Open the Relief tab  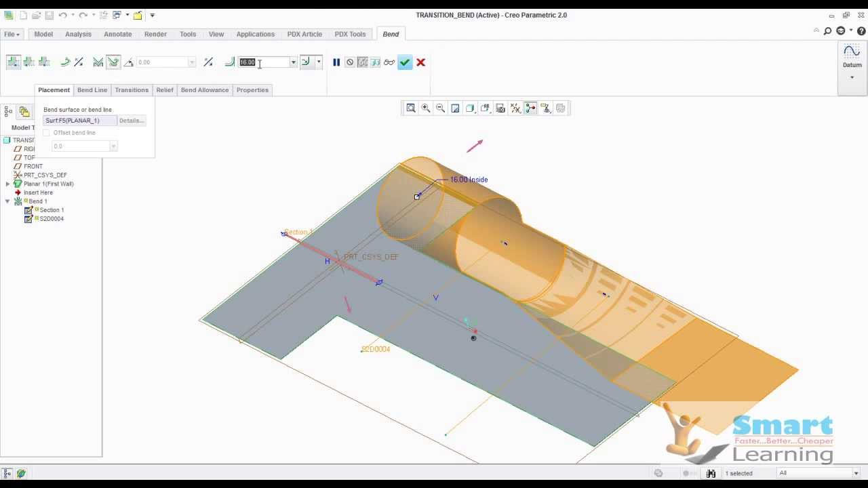[x=165, y=90]
